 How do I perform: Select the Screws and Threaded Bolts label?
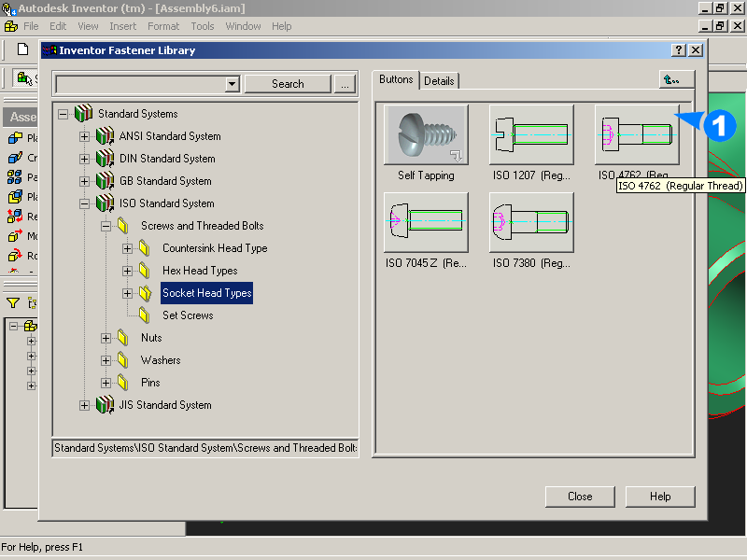click(x=203, y=226)
